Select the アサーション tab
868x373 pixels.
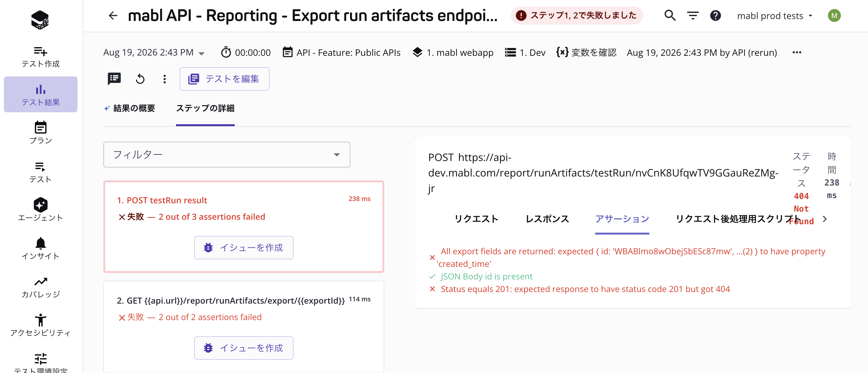coord(622,219)
